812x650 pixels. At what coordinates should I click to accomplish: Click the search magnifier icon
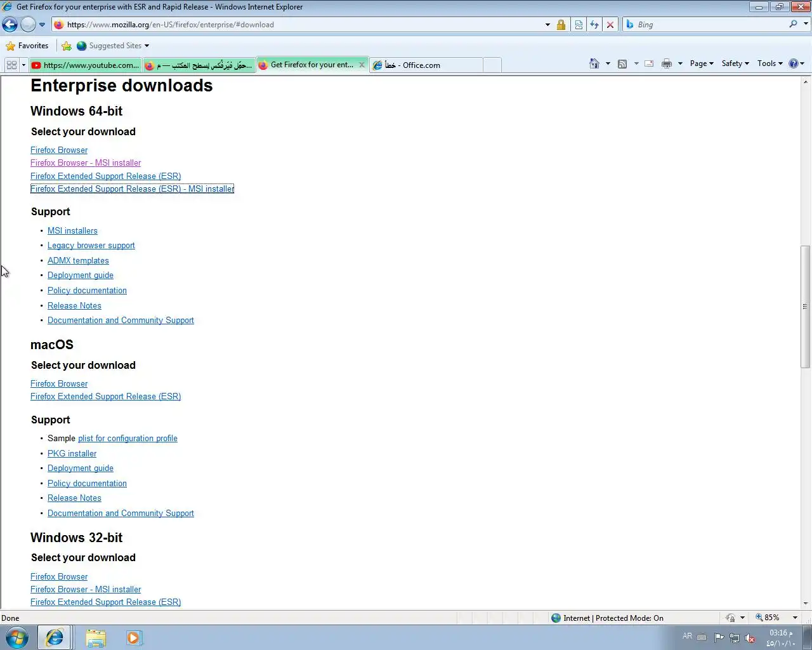coord(793,24)
